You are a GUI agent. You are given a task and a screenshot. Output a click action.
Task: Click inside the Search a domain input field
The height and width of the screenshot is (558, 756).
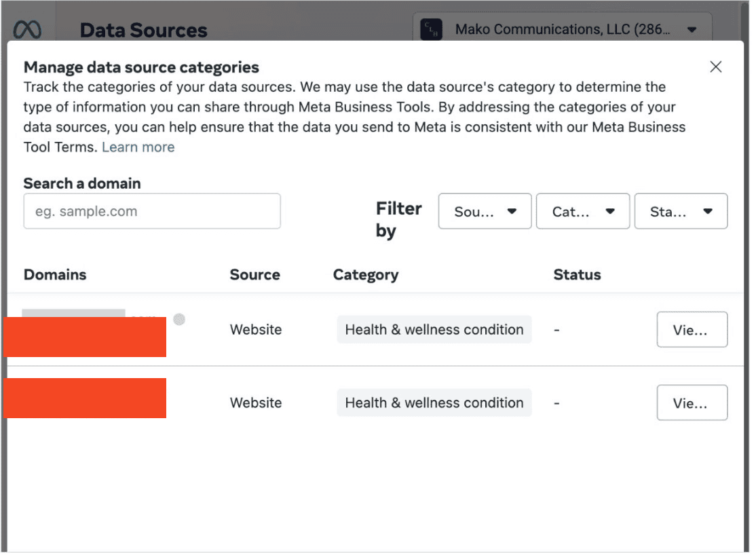pyautogui.click(x=152, y=211)
